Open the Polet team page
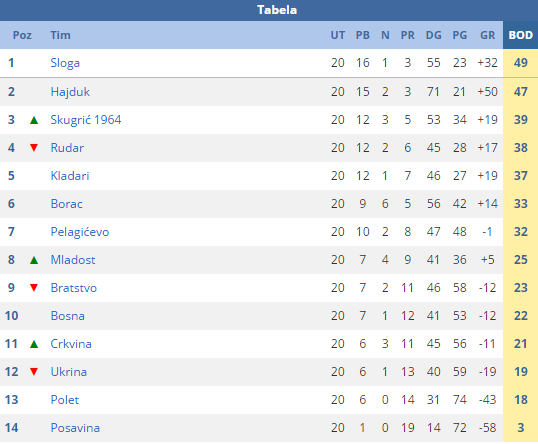The image size is (538, 444). (65, 400)
